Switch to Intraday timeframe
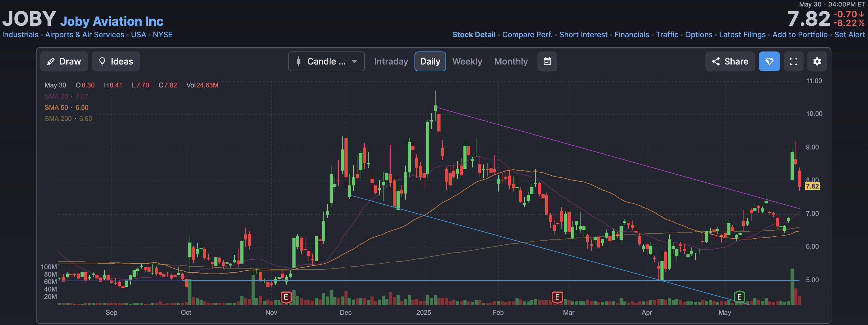The height and width of the screenshot is (325, 868). click(x=391, y=61)
